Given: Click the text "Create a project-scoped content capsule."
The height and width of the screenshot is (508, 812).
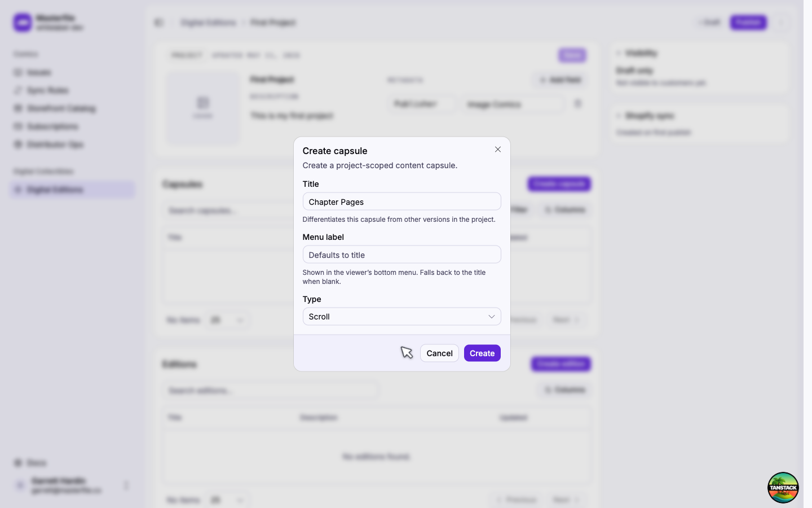Looking at the screenshot, I should [380, 165].
